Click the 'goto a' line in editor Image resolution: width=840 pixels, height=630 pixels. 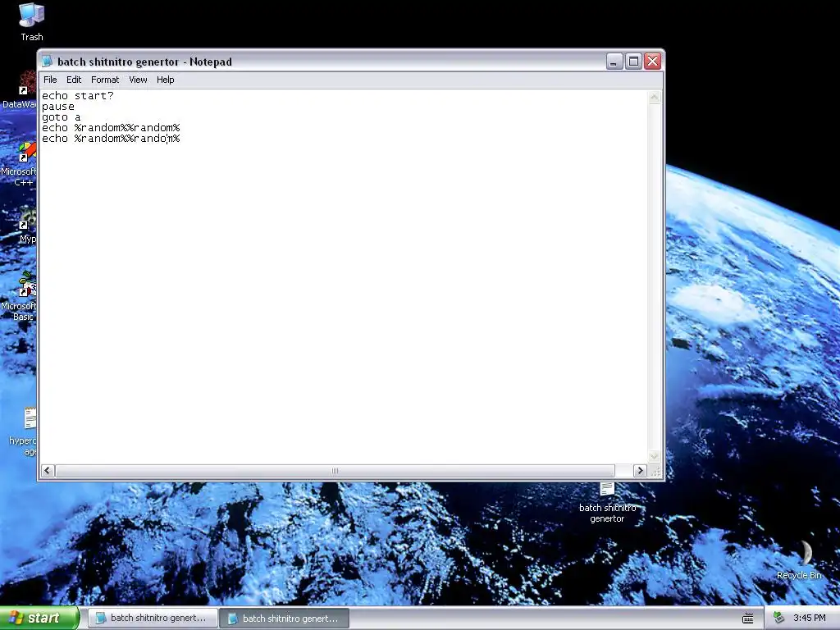pos(61,117)
